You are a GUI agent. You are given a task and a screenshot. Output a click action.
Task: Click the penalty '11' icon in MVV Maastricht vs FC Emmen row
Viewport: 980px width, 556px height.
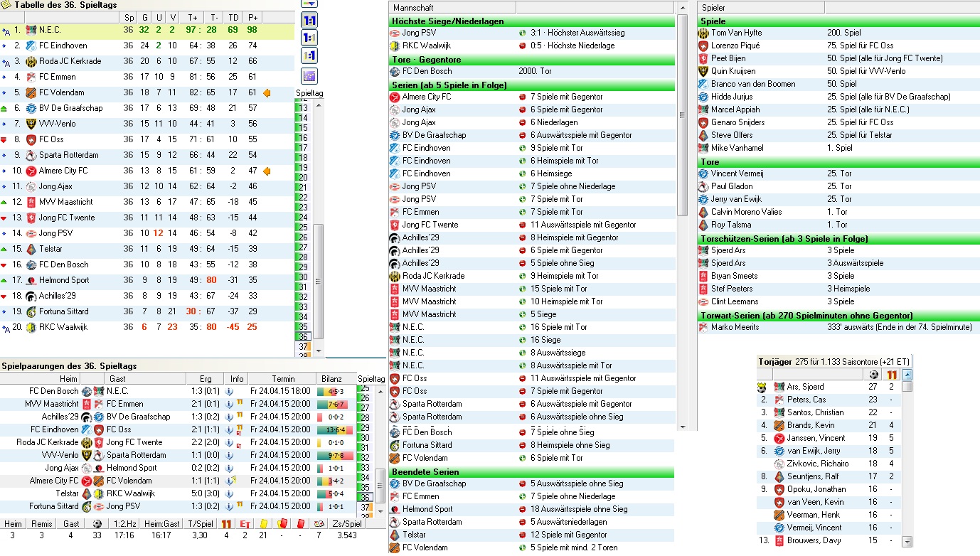tap(240, 403)
